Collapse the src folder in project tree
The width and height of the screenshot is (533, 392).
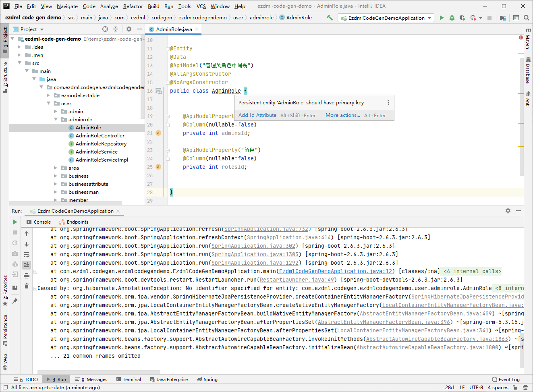(x=19, y=63)
